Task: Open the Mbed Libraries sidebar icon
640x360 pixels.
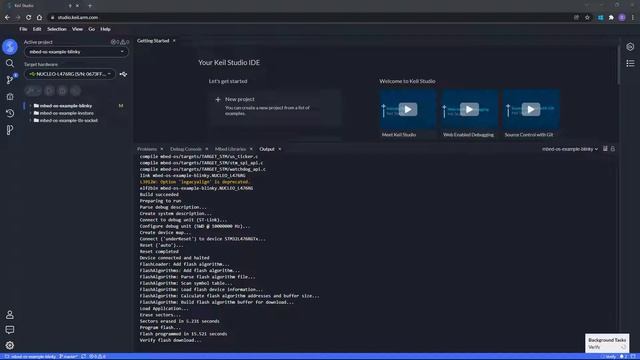Action: coord(10,130)
